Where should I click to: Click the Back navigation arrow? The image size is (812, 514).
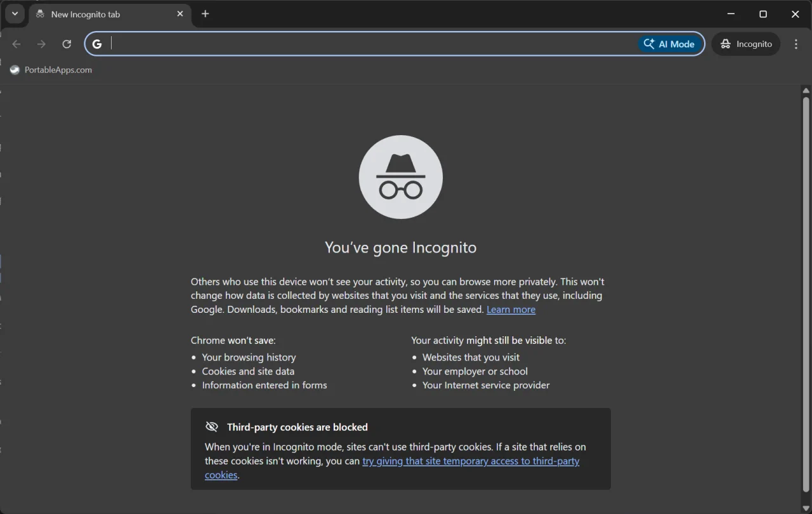(x=16, y=44)
